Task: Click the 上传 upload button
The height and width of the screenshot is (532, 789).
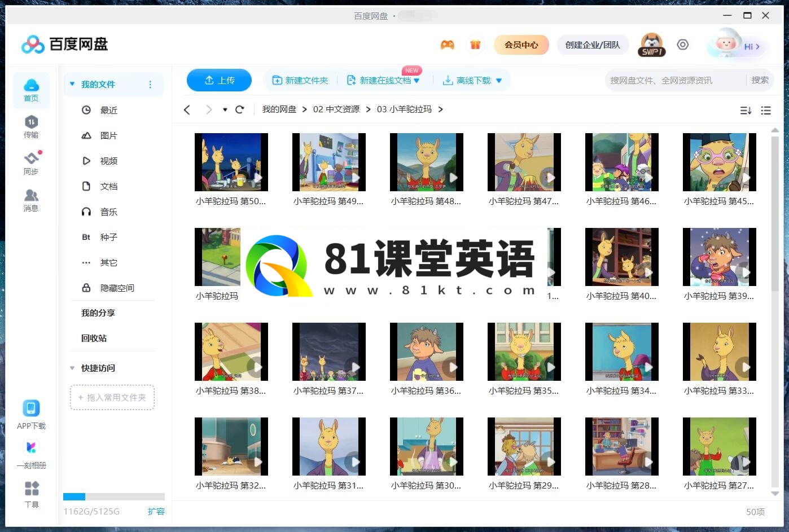Action: pyautogui.click(x=219, y=80)
